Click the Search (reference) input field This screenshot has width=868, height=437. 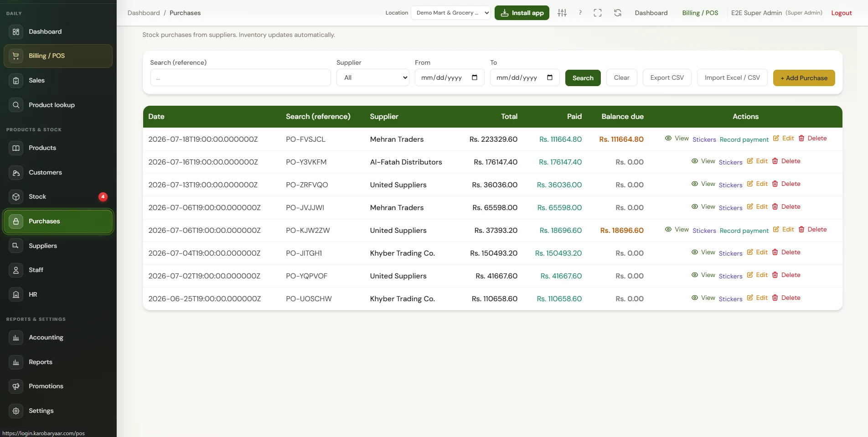point(240,77)
